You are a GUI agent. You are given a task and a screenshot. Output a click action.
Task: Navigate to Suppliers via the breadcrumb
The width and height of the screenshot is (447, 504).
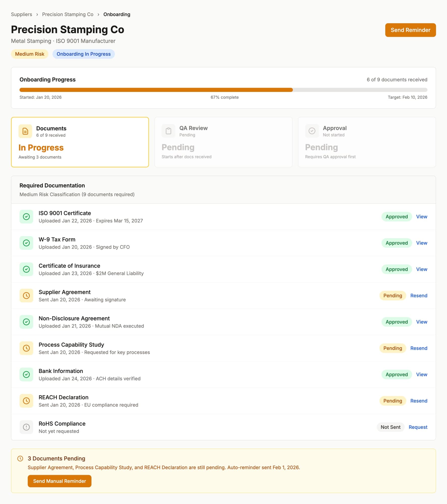coord(21,14)
